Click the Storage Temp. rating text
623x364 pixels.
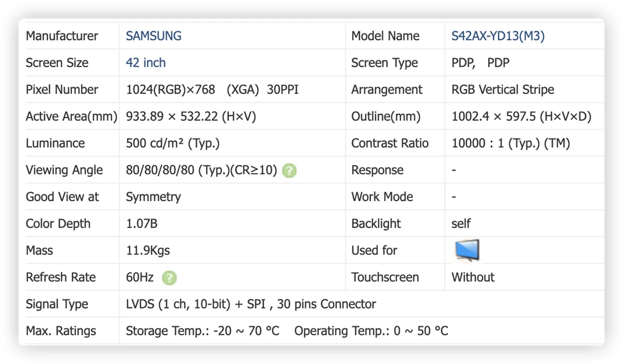click(x=202, y=331)
